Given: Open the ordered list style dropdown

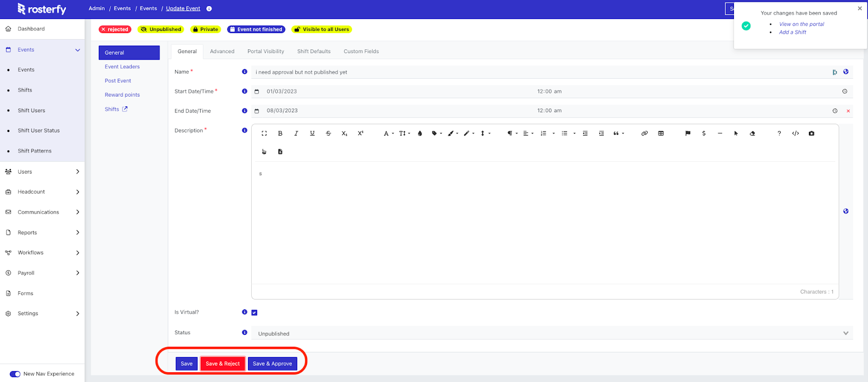Looking at the screenshot, I should click(553, 133).
